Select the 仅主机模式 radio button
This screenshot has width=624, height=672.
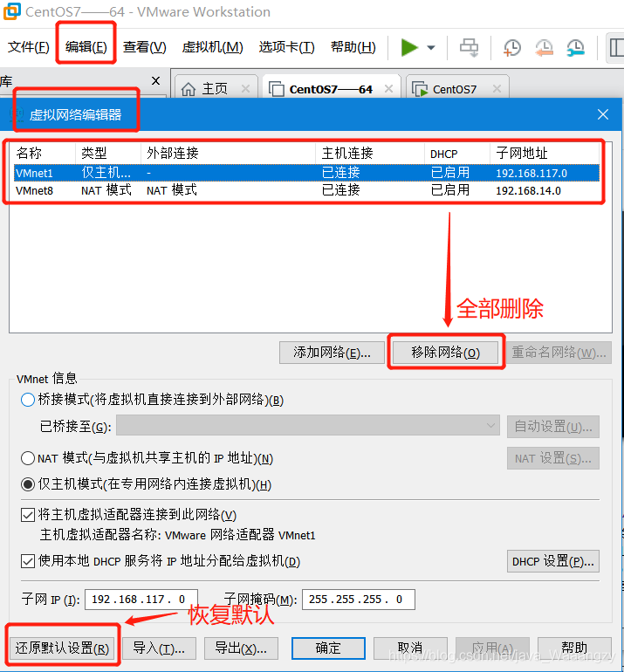28,484
